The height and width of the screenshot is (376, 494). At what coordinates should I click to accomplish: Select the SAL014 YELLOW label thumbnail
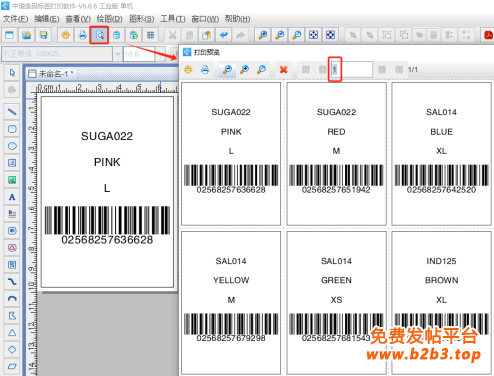(x=231, y=303)
